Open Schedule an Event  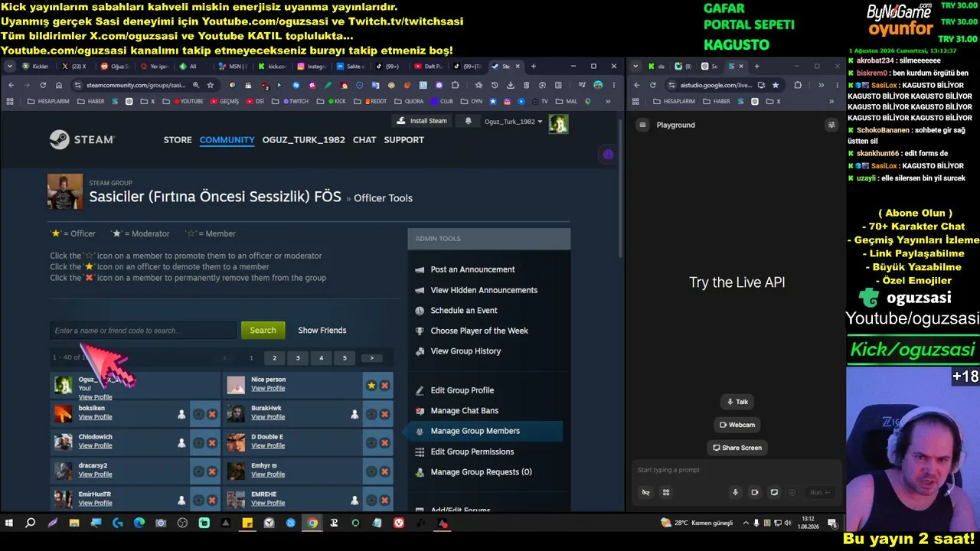(464, 311)
